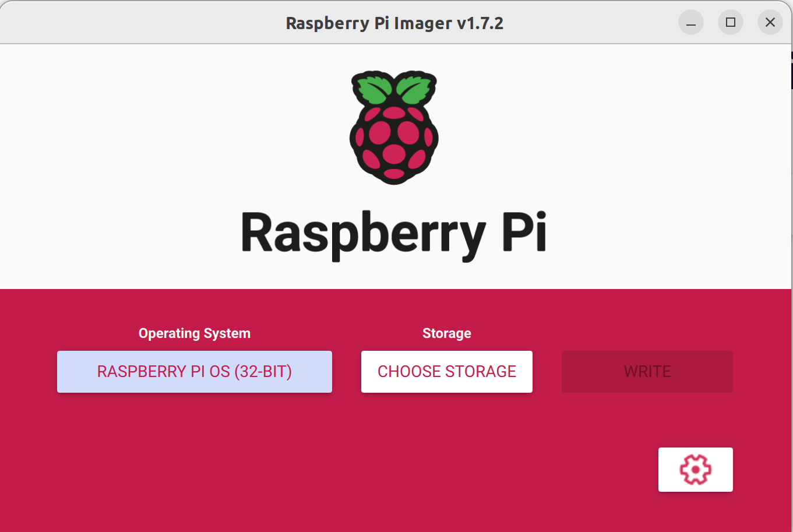The height and width of the screenshot is (532, 793).
Task: Open advanced settings via the gear icon
Action: pos(695,469)
